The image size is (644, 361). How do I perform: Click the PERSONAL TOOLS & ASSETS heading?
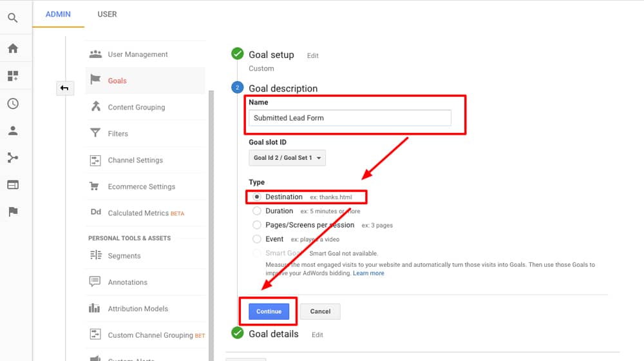tap(129, 238)
